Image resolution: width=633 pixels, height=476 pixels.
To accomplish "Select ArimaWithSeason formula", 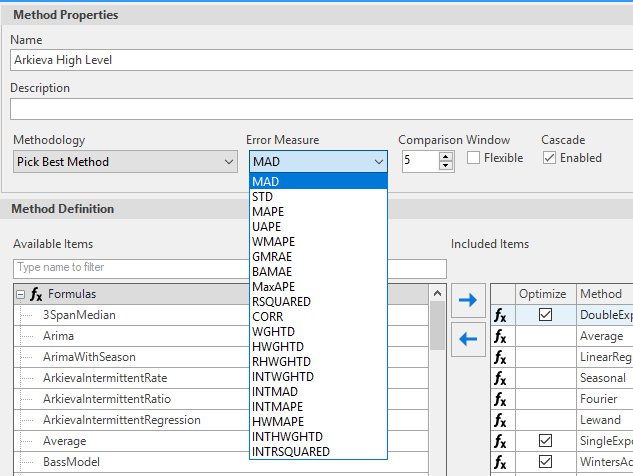I will 89,357.
